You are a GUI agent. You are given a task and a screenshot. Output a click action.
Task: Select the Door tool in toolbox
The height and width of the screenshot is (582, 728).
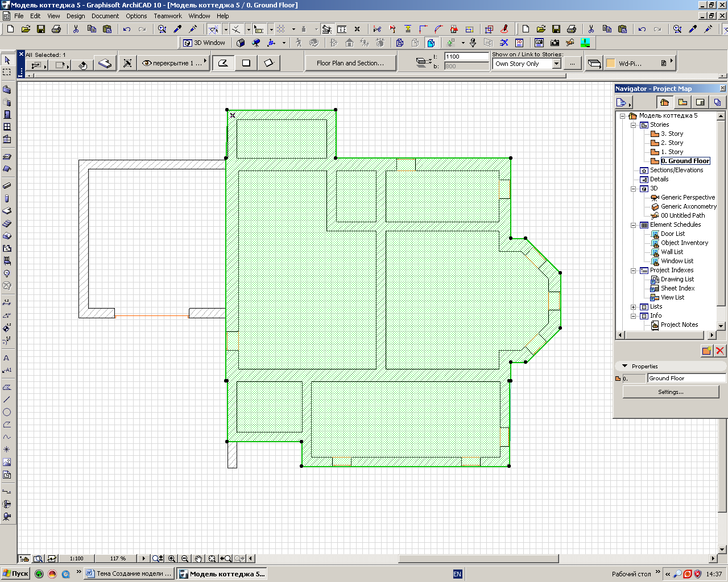7,114
